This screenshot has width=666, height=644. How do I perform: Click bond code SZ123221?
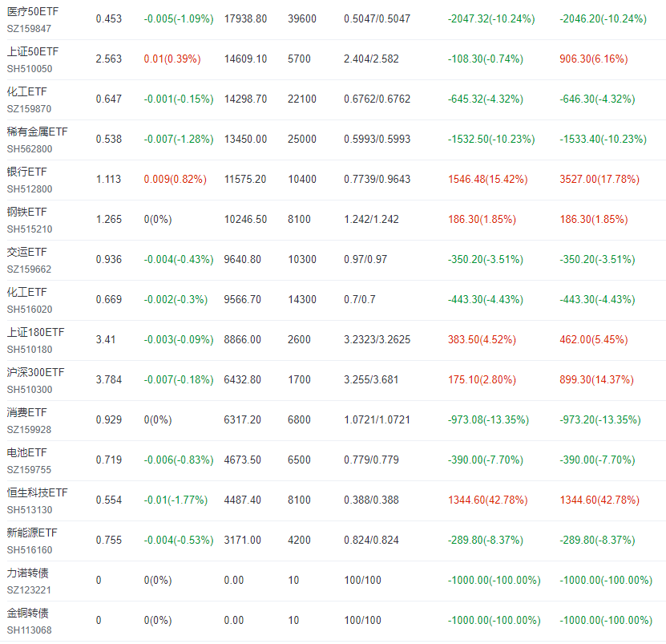click(29, 590)
